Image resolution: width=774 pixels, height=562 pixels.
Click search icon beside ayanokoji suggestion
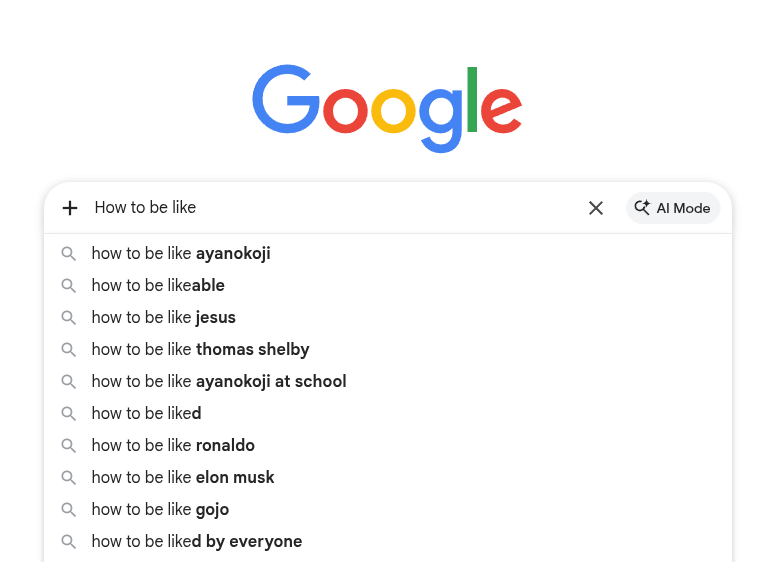click(69, 254)
